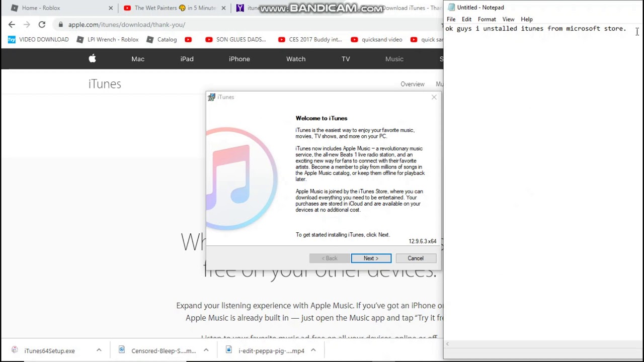Click the iTunes installer title icon
Image resolution: width=644 pixels, height=362 pixels.
[212, 97]
